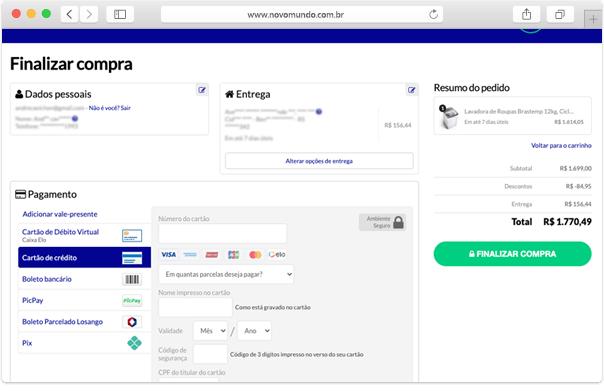This screenshot has width=604, height=391.
Task: Focus the Código de segurança field
Action: 210,354
